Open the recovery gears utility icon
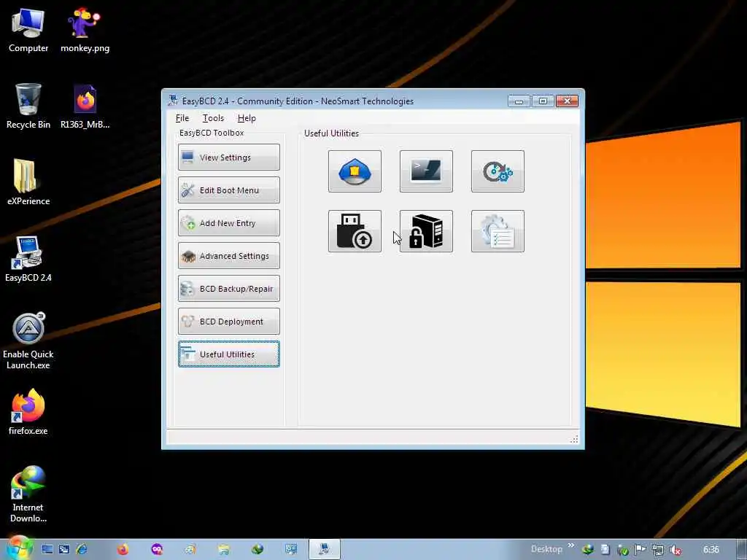This screenshot has width=747, height=560. pyautogui.click(x=498, y=171)
